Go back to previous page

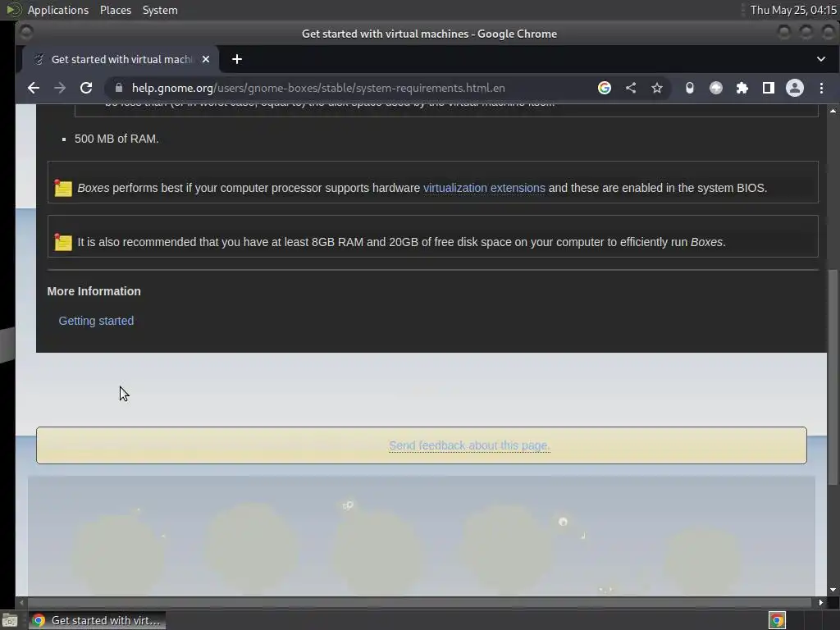tap(33, 88)
